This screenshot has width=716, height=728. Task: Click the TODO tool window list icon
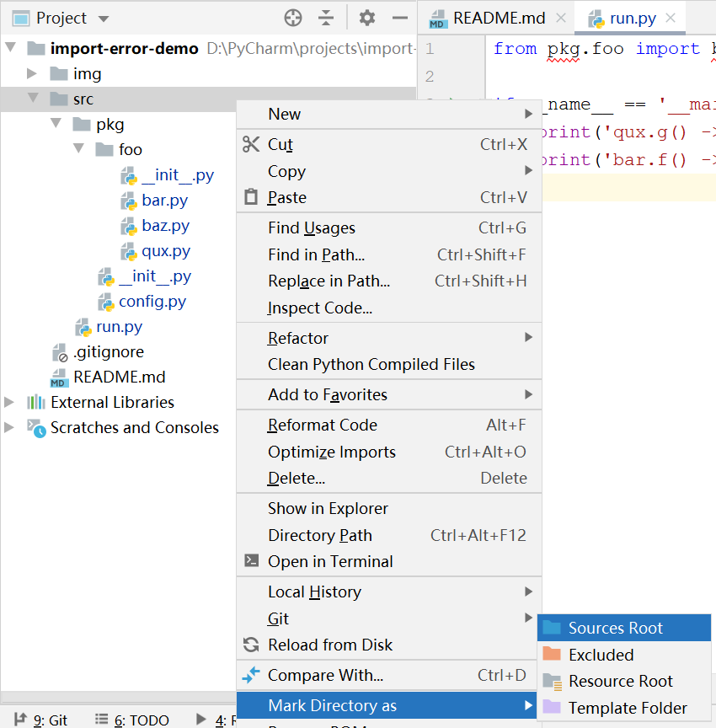tap(101, 720)
